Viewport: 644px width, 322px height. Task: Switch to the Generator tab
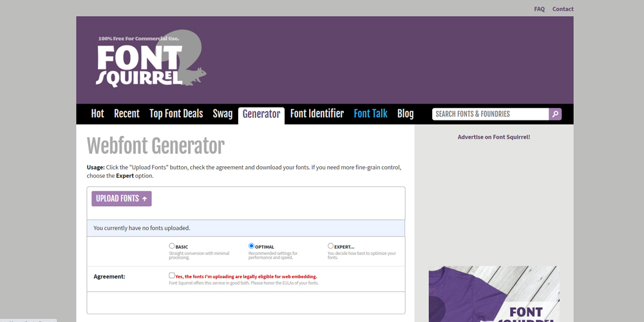(261, 115)
